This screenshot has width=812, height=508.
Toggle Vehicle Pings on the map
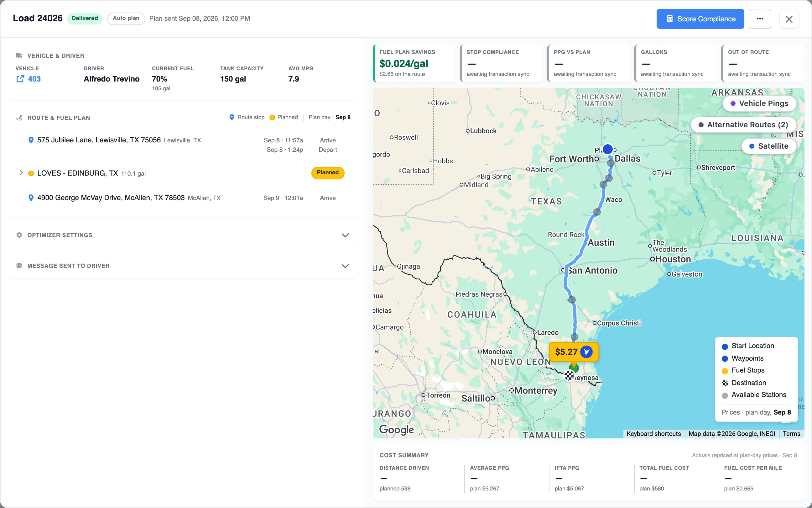point(759,103)
